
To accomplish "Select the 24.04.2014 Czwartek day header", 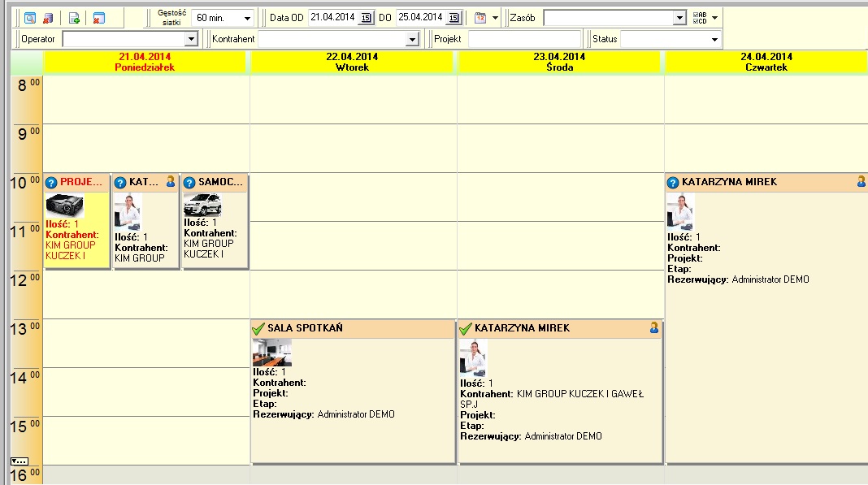I will click(766, 62).
